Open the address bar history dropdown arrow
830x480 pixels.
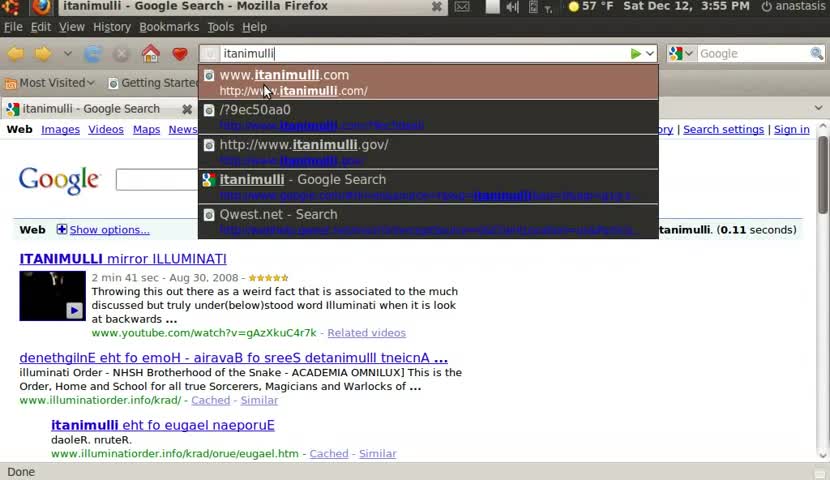tap(649, 53)
